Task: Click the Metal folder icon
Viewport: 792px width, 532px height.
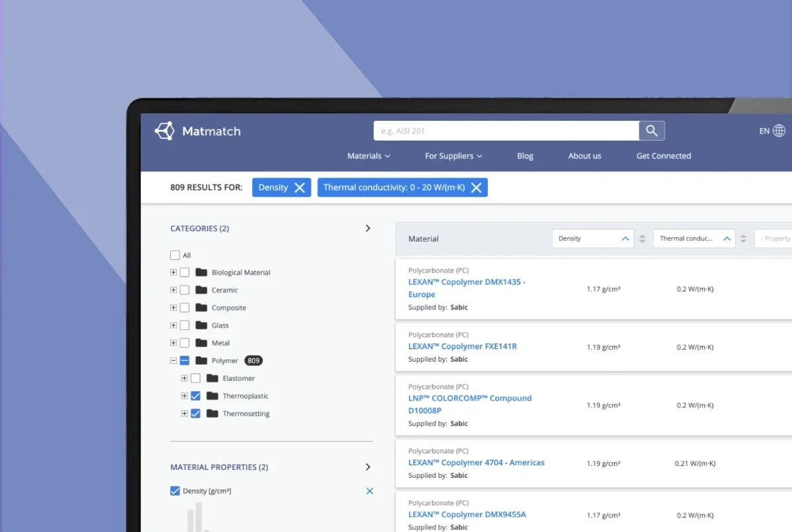Action: pos(201,343)
